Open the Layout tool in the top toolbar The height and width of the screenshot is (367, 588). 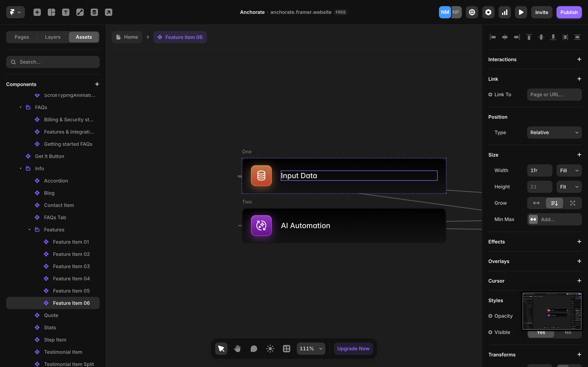(x=51, y=12)
